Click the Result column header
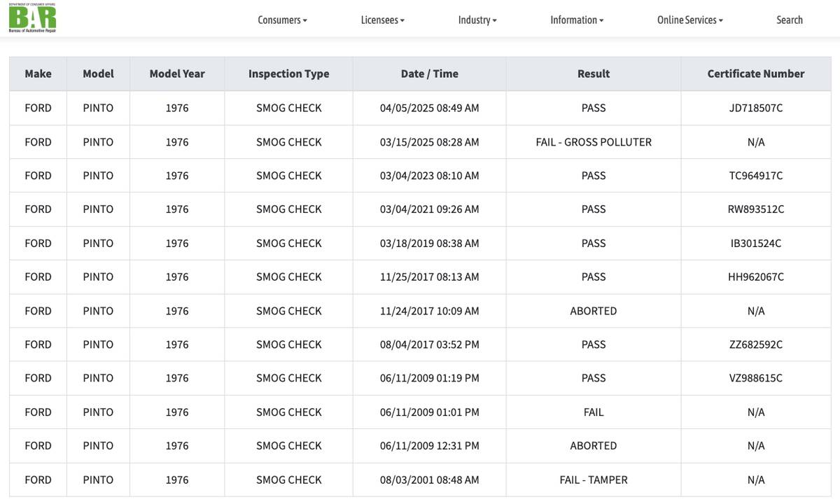 pos(593,73)
